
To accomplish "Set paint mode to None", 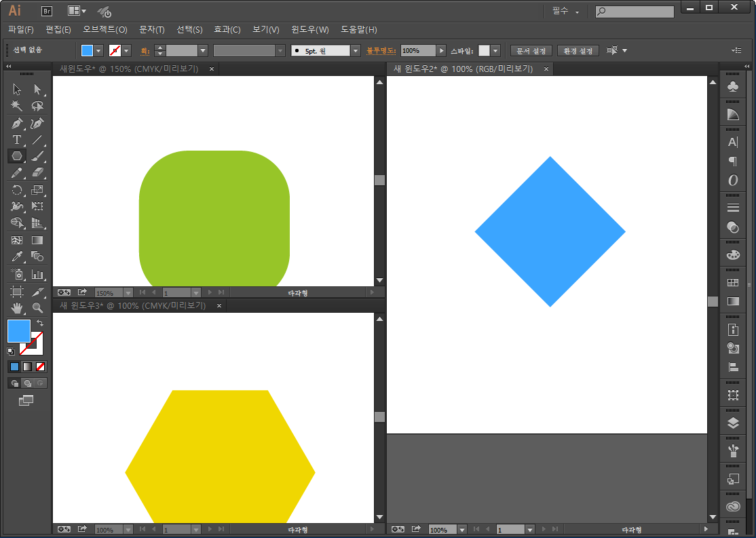I will [x=41, y=366].
